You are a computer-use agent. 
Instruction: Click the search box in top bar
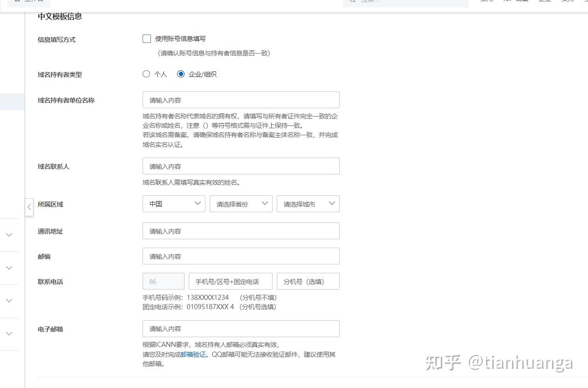coord(405,2)
